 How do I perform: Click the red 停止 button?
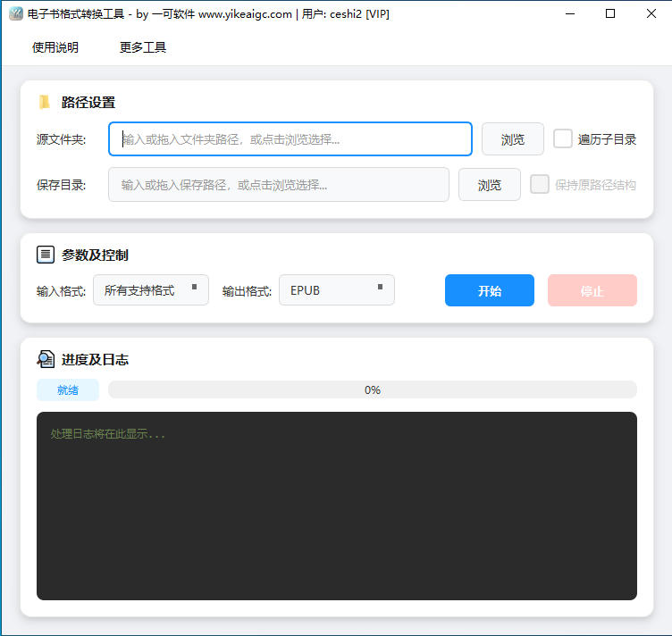[592, 290]
